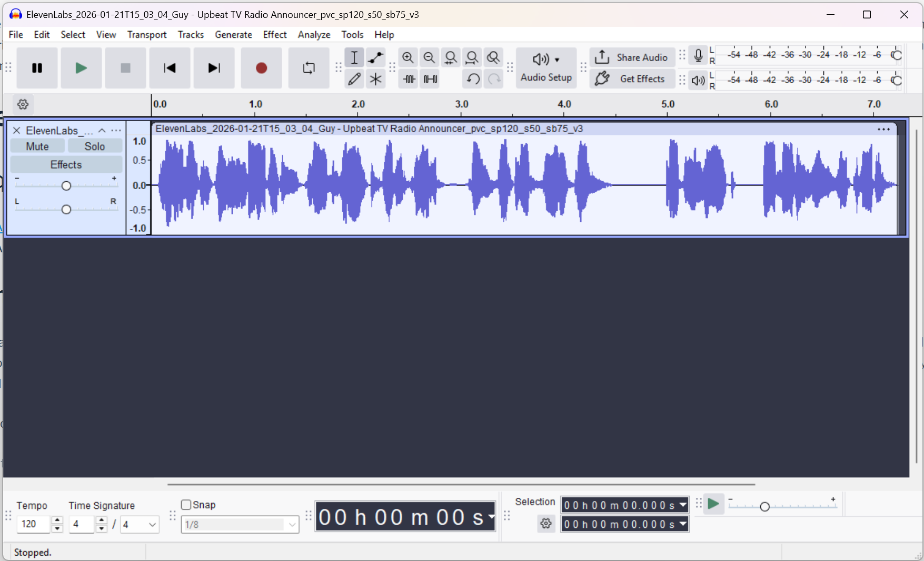This screenshot has width=924, height=561.
Task: Click the Trim audio outside selection icon
Action: 409,79
